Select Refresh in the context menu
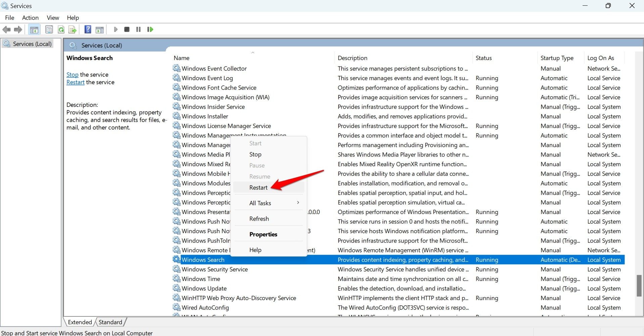 coord(268,219)
